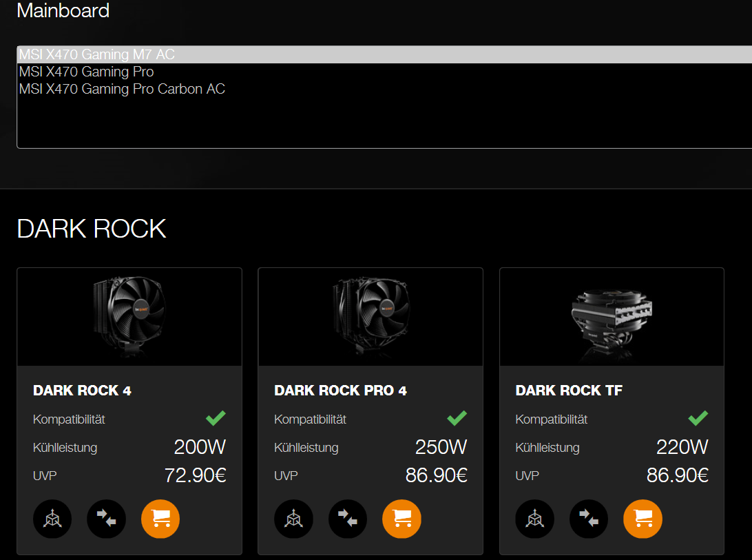The width and height of the screenshot is (752, 560).
Task: Click the DARK ROCK PRO 4 title
Action: tap(340, 391)
